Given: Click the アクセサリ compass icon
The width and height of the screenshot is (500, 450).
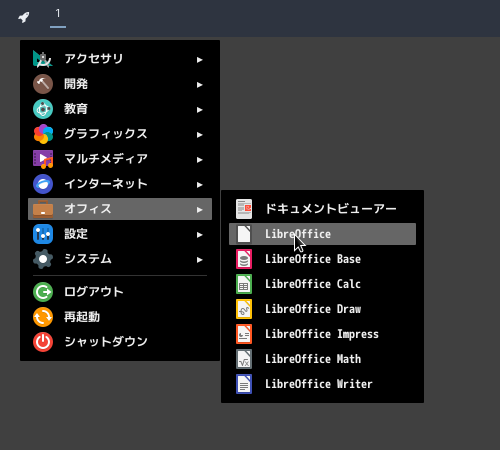Looking at the screenshot, I should tap(43, 59).
